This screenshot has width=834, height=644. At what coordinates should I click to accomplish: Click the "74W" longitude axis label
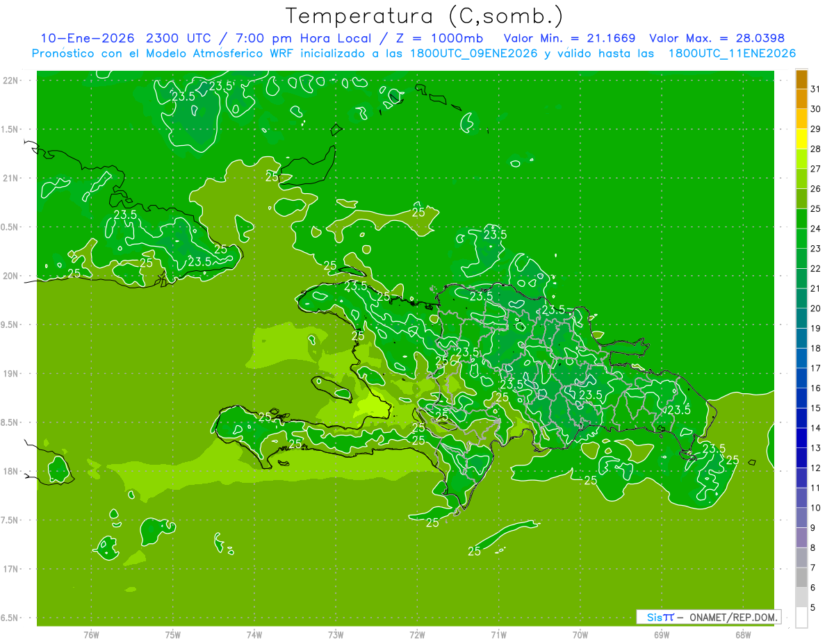[254, 634]
